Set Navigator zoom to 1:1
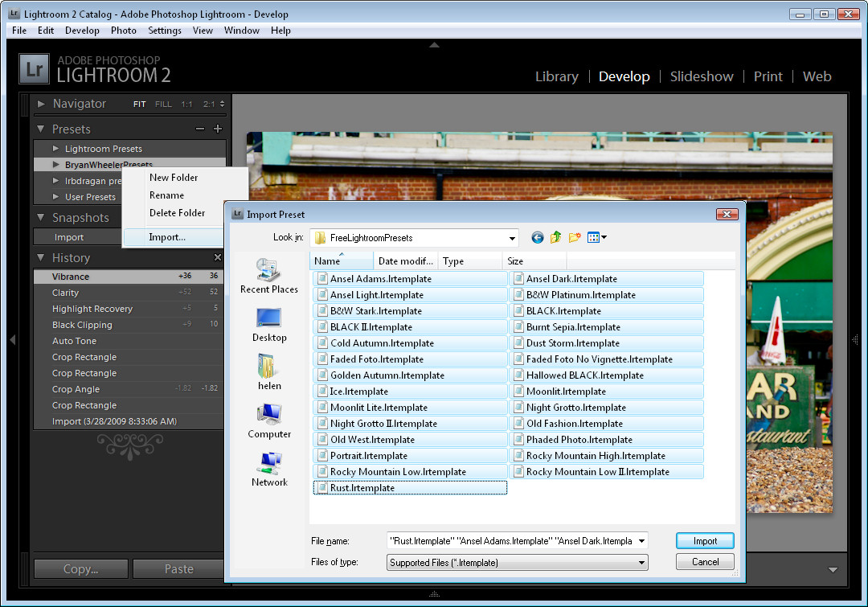Screen dimensions: 868x607 pos(186,105)
